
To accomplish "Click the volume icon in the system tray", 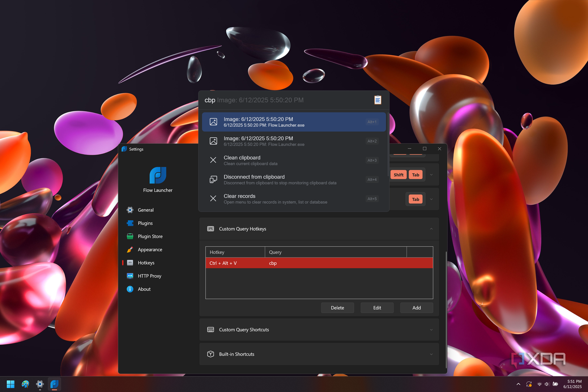I will point(547,384).
